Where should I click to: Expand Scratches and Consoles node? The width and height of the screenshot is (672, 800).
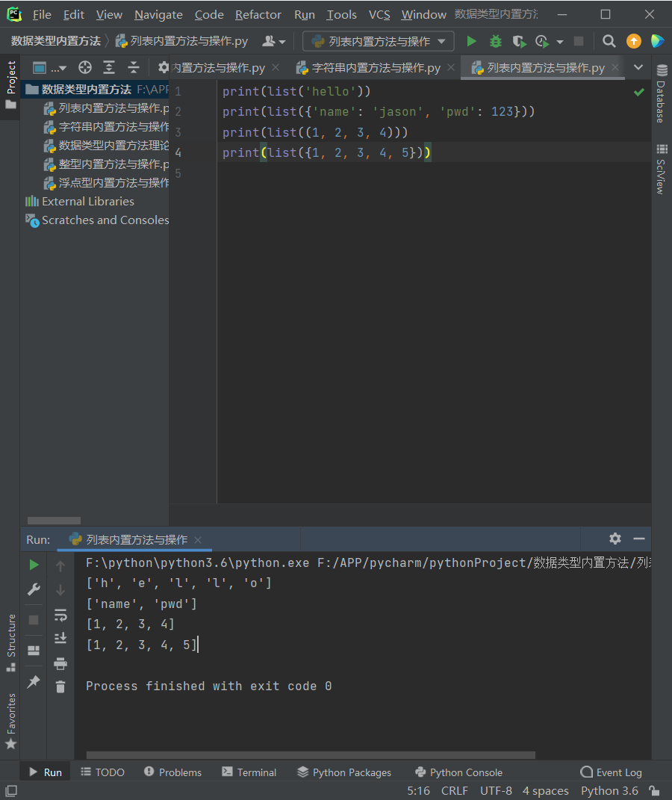[97, 220]
